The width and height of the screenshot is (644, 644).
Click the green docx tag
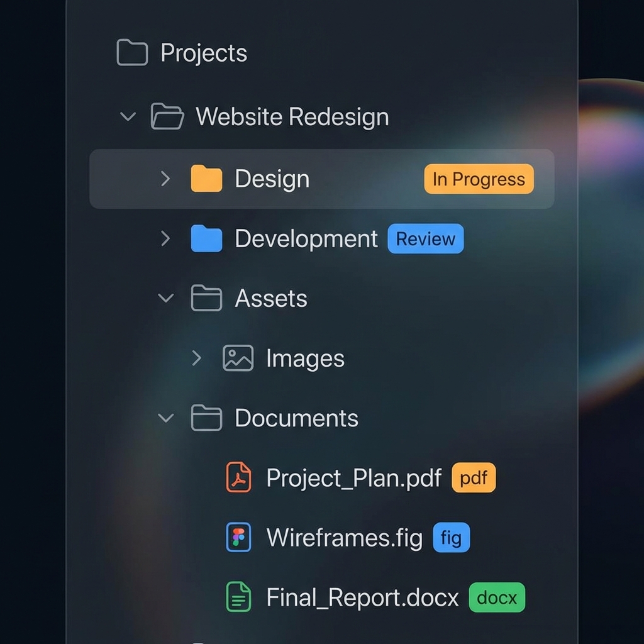click(x=497, y=597)
